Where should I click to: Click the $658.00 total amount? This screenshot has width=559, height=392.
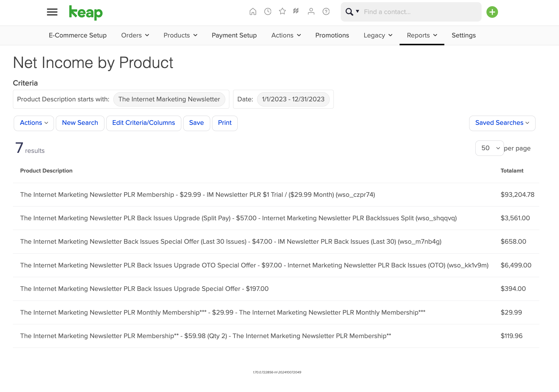tap(513, 242)
